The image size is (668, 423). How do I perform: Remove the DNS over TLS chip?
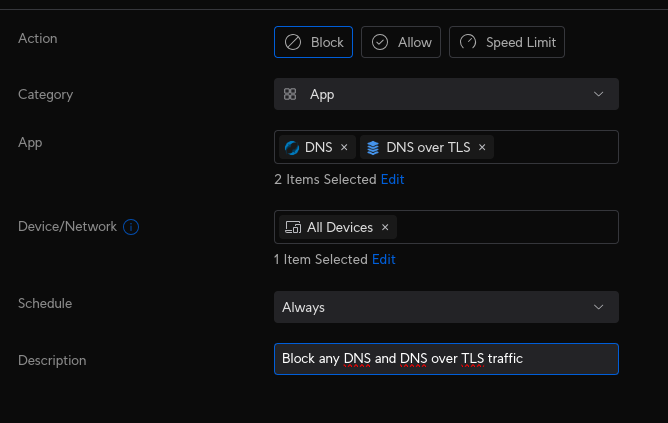[482, 147]
